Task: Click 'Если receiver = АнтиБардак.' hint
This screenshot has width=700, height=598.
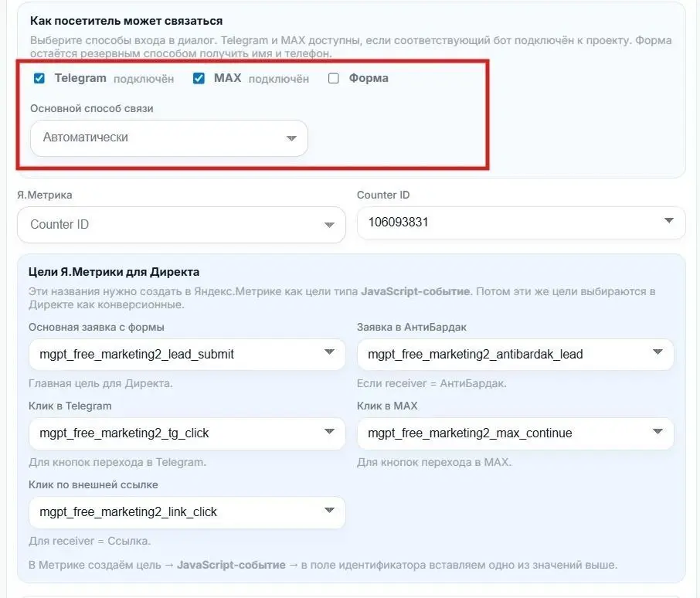Action: tap(432, 383)
